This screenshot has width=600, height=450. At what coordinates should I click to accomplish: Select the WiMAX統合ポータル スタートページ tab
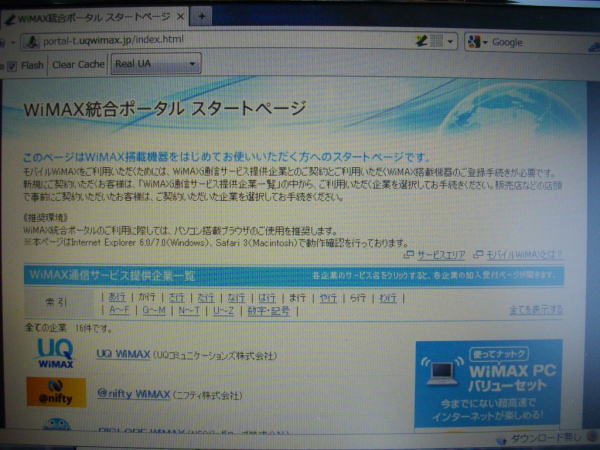tap(95, 18)
